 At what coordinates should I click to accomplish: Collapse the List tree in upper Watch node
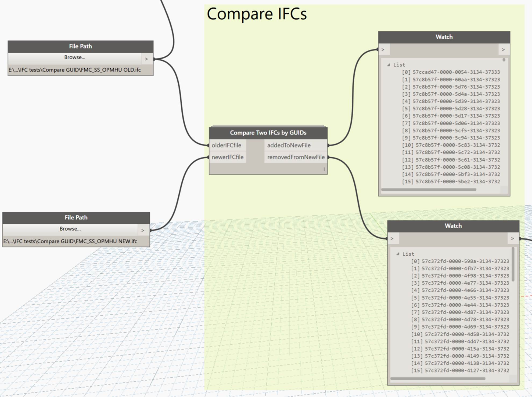point(389,65)
